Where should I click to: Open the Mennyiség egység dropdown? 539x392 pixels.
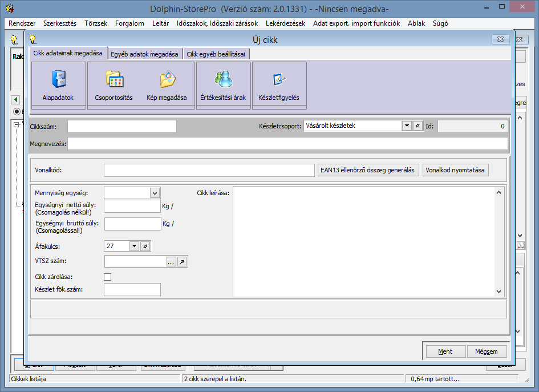(155, 193)
